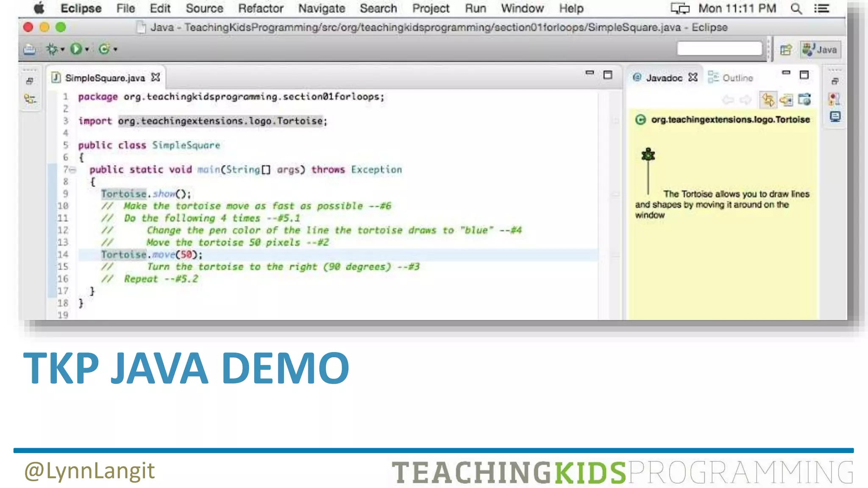
Task: Open the File menu
Action: (125, 8)
